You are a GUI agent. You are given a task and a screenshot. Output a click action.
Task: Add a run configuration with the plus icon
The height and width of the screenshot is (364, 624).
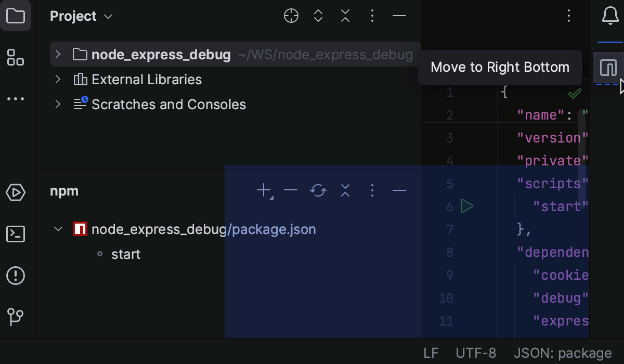263,190
